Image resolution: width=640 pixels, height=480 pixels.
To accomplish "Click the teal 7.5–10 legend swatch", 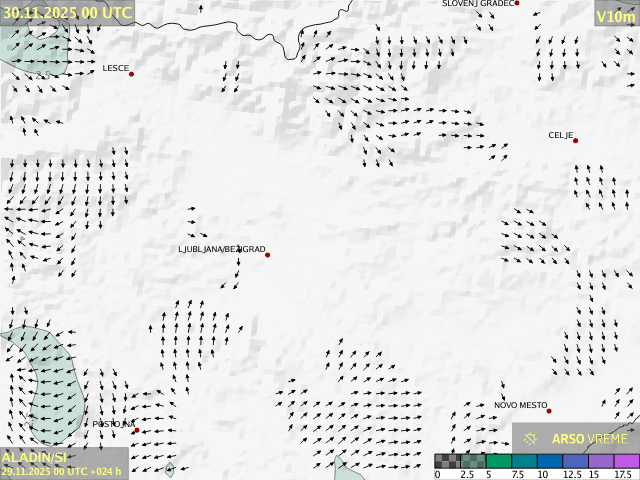I will coord(524,461).
